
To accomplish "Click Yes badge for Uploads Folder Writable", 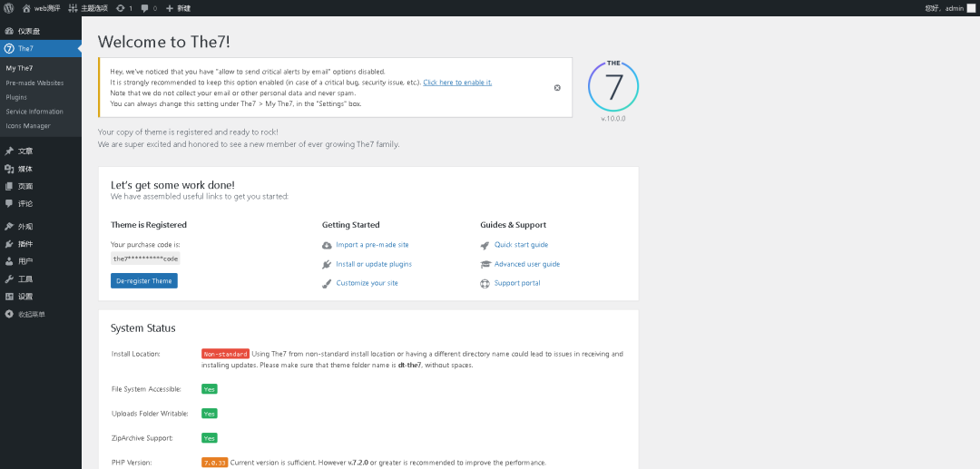I will click(210, 414).
